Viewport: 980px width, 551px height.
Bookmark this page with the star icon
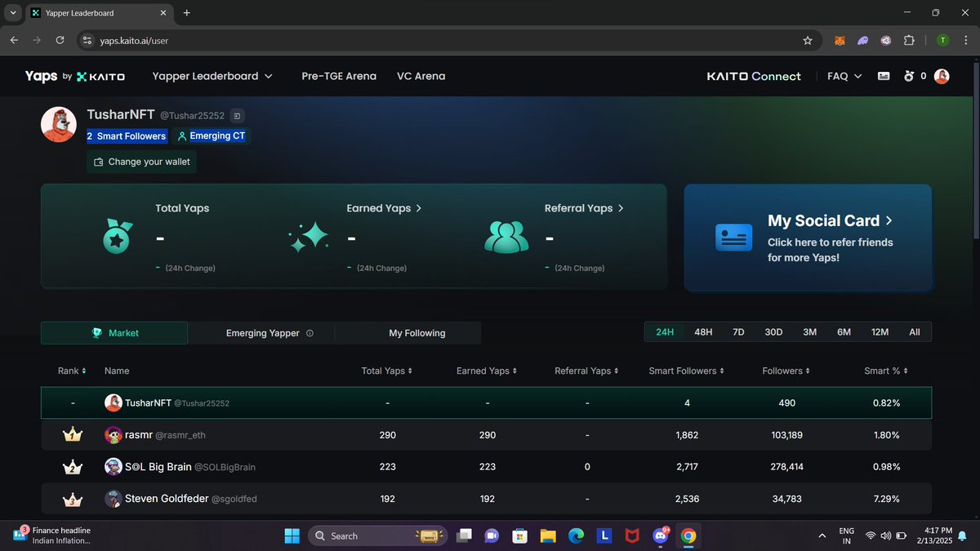(x=808, y=40)
